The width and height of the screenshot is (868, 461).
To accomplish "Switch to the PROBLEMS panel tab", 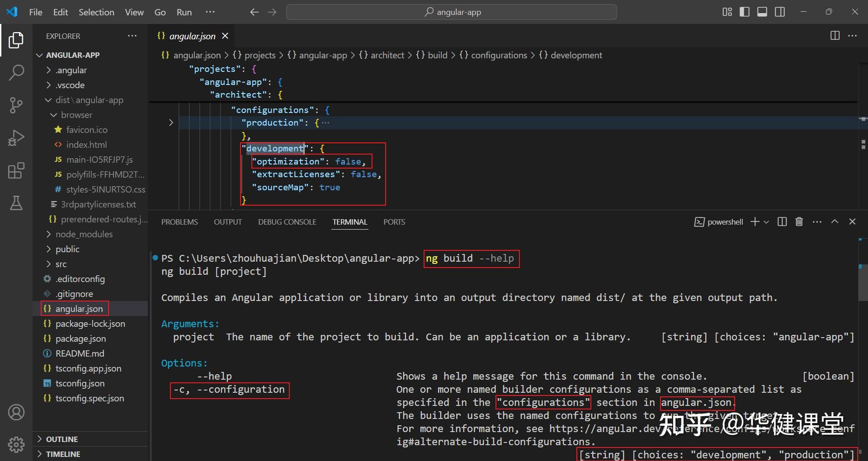I will click(x=179, y=222).
